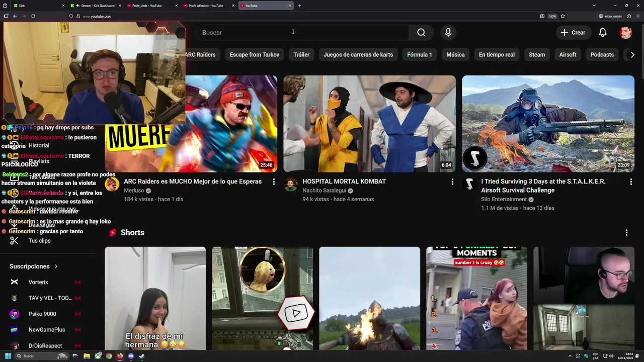Filter by Escape from Tarkov chip
This screenshot has height=362, width=644.
255,55
